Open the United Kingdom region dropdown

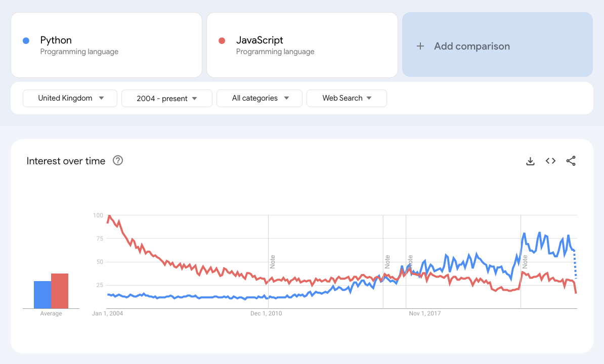tap(70, 98)
